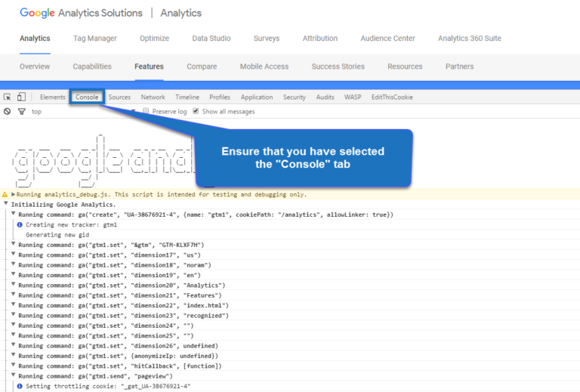The width and height of the screenshot is (580, 392).
Task: Open Analytics 360 Suite link
Action: pyautogui.click(x=470, y=39)
